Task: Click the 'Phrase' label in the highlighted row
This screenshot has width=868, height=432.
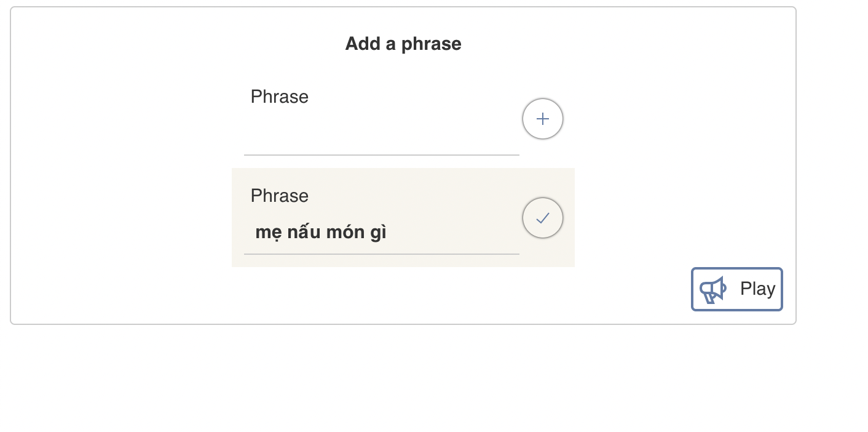Action: pyautogui.click(x=280, y=196)
